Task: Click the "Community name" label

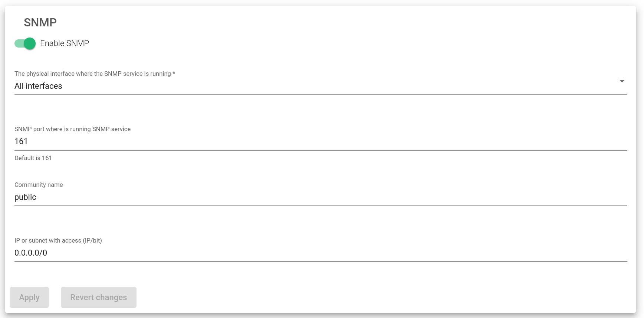Action: (x=39, y=185)
